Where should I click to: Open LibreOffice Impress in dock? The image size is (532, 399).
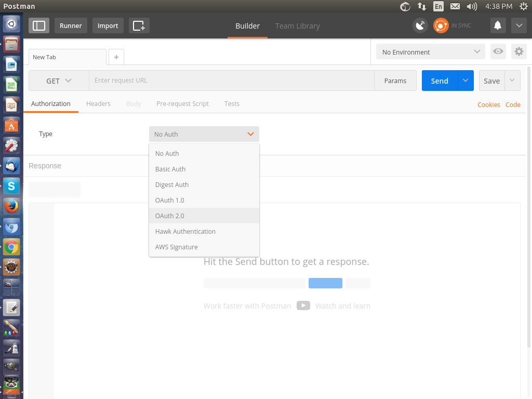point(11,105)
